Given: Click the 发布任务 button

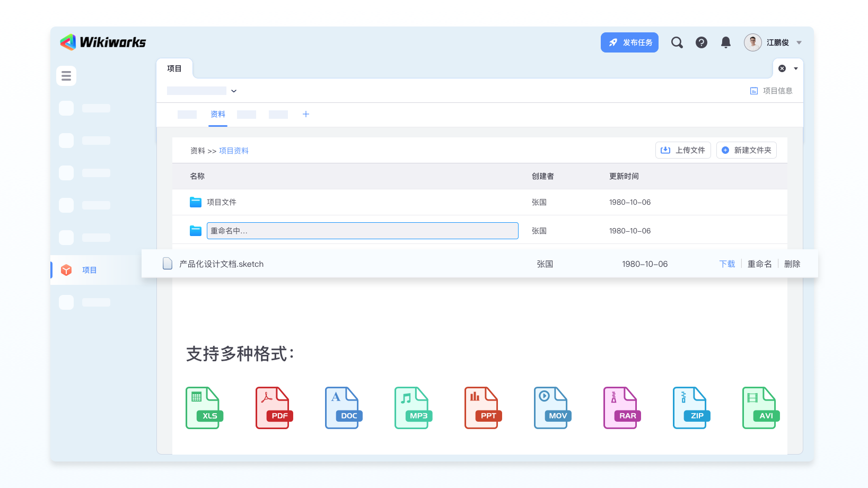Looking at the screenshot, I should (x=629, y=42).
